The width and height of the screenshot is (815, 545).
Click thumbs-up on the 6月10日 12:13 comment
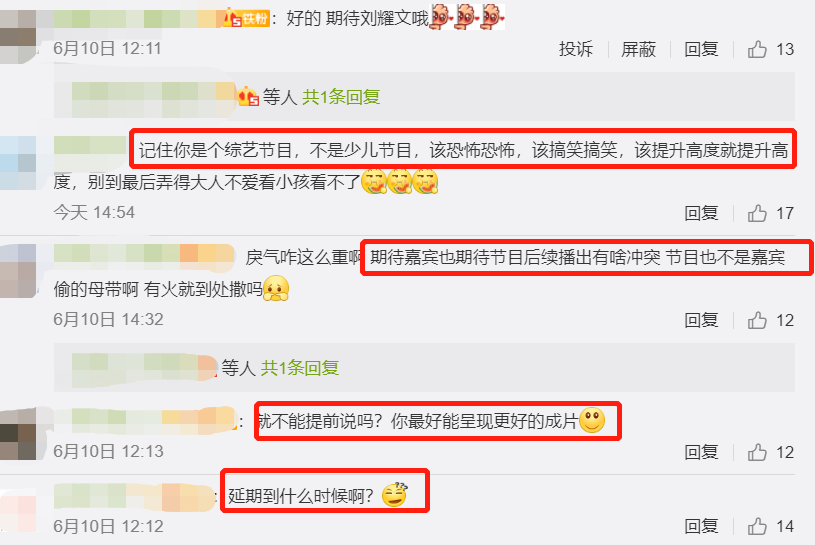pyautogui.click(x=757, y=452)
